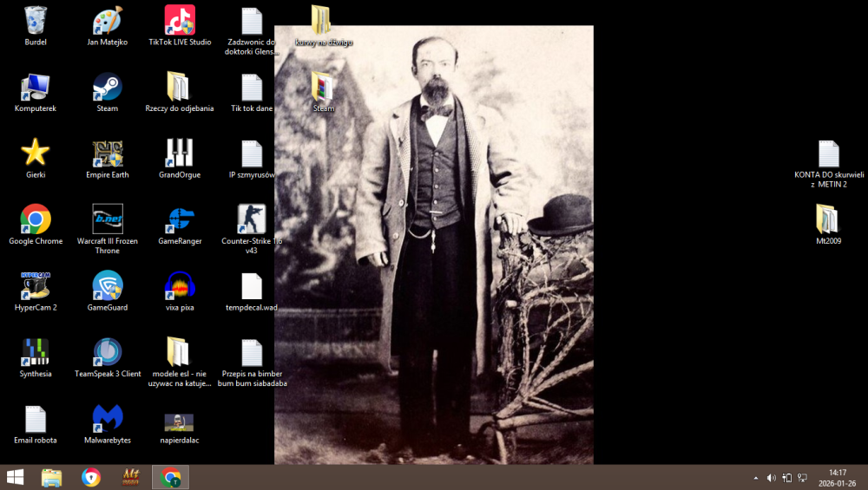Open the network tray icon
Image resolution: width=868 pixels, height=490 pixels.
(802, 478)
